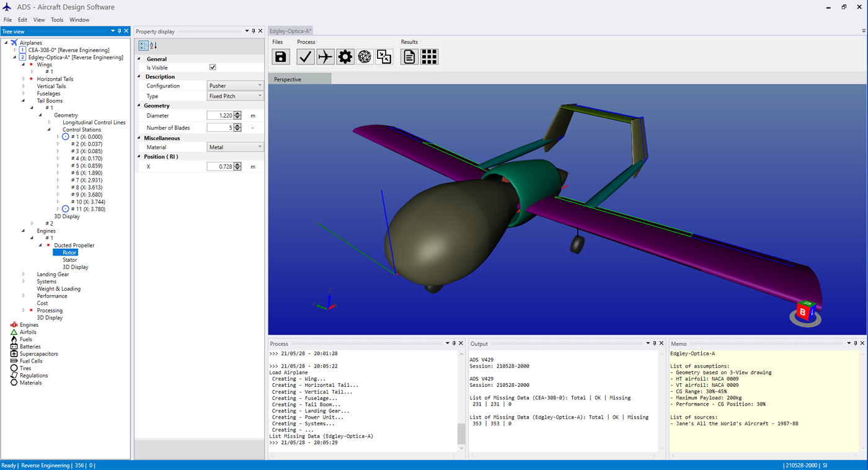
Task: Select the Engines database icon
Action: click(x=14, y=325)
